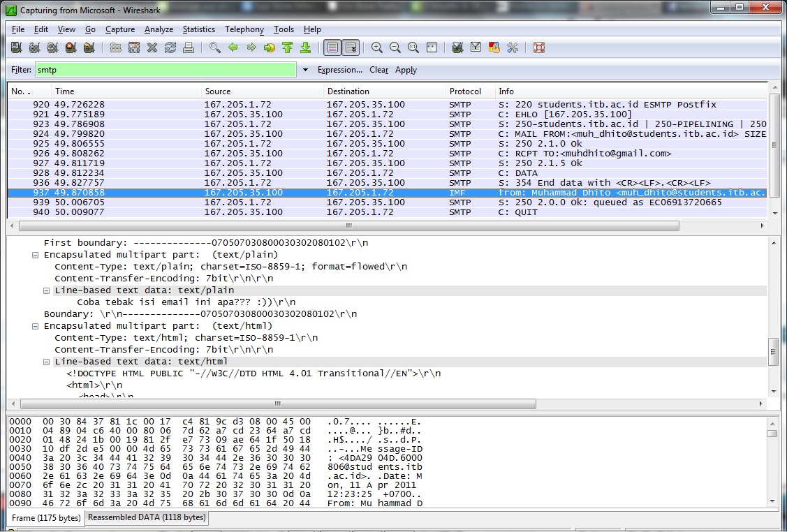The image size is (787, 532).
Task: Click the Find packet magnifier icon
Action: [215, 48]
